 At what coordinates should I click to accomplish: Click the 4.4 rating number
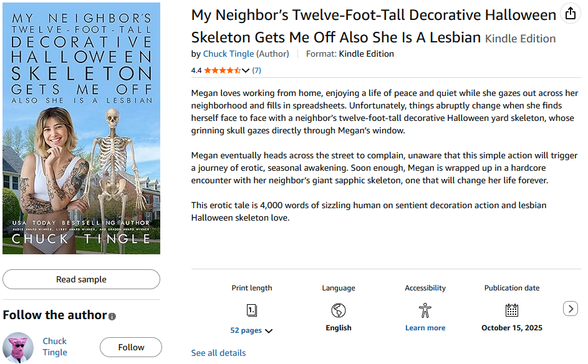196,70
